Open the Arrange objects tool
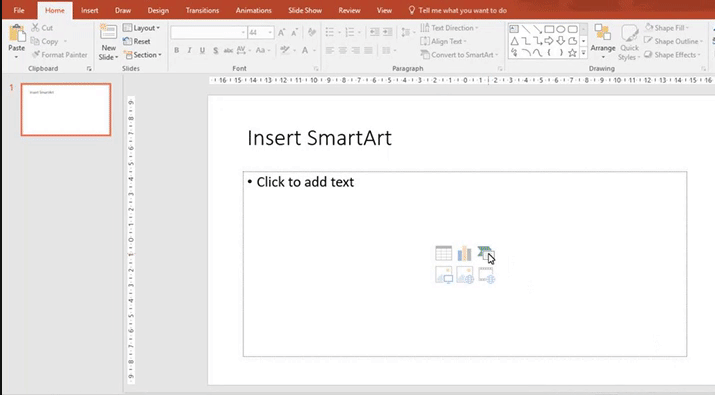This screenshot has width=715, height=395. coord(602,41)
